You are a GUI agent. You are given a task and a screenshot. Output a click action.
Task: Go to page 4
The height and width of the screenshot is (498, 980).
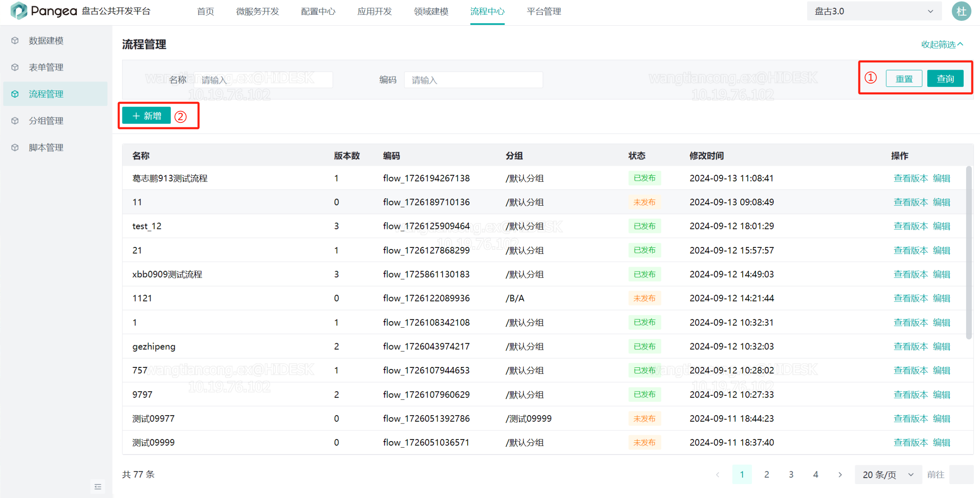(x=816, y=475)
